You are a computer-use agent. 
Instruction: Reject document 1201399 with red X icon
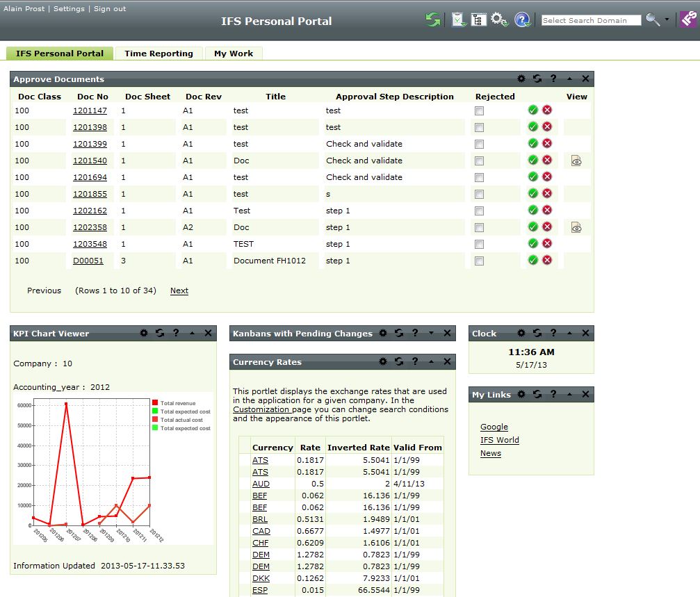pyautogui.click(x=547, y=143)
